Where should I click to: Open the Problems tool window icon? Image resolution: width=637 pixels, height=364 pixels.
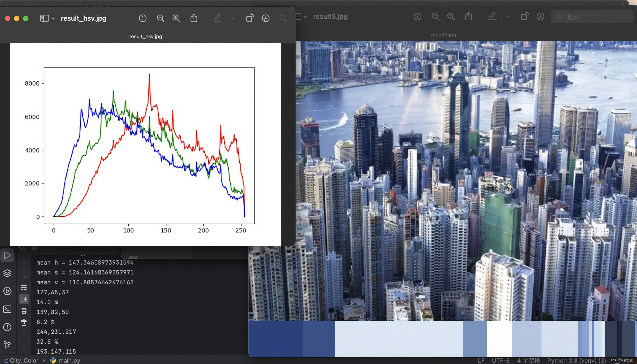(7, 327)
